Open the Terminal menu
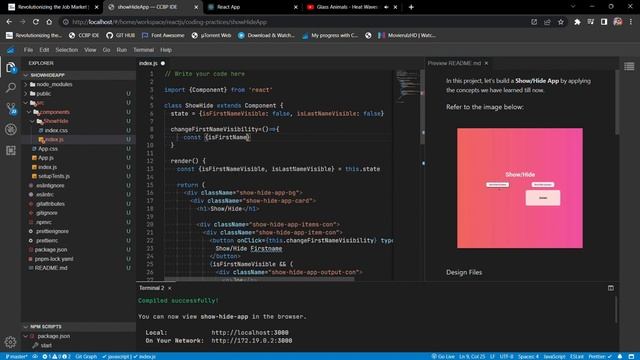 [x=143, y=50]
